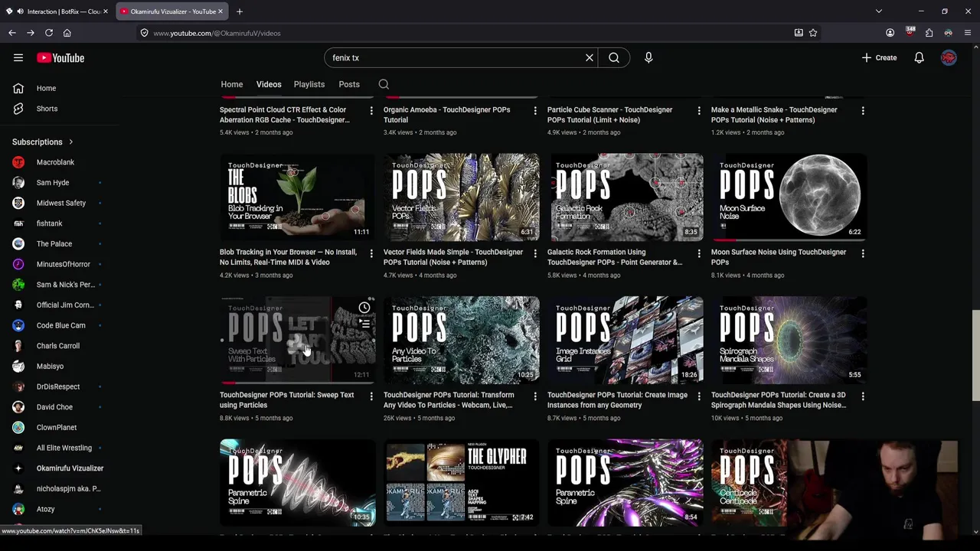Screen dimensions: 980x551
Task: Add Sweep Text video to Watch Later
Action: [364, 308]
